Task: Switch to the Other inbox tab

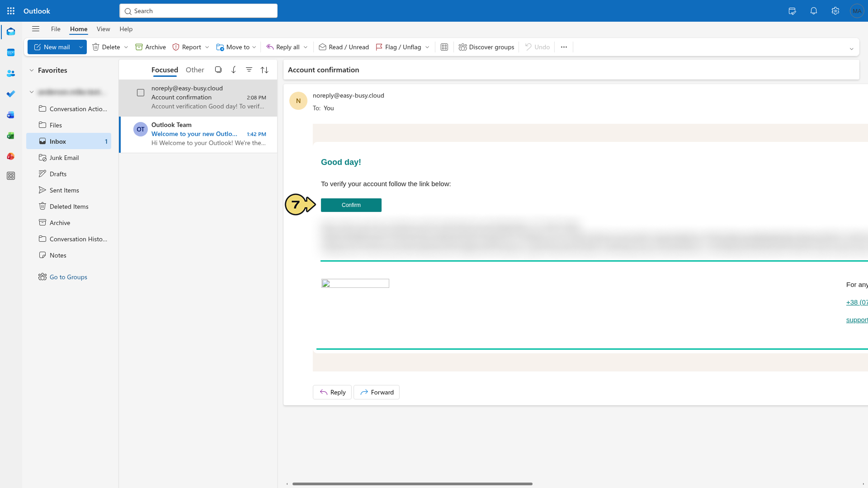Action: click(195, 70)
